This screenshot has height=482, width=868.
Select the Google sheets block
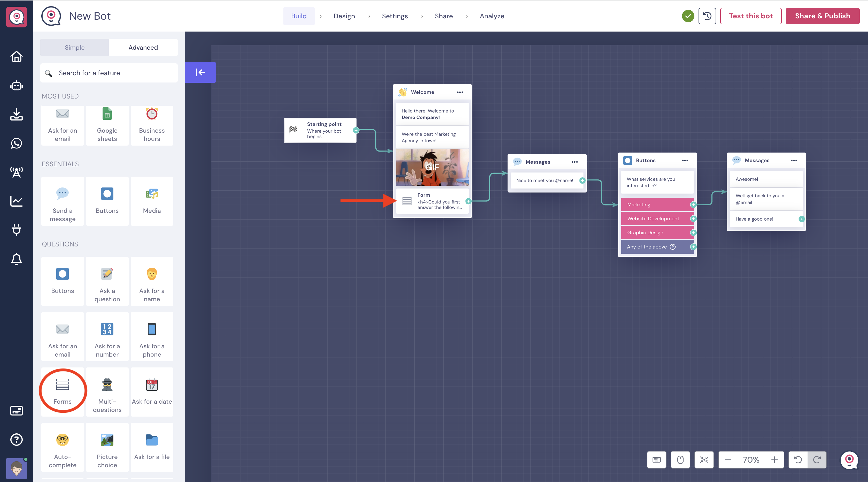(x=107, y=125)
